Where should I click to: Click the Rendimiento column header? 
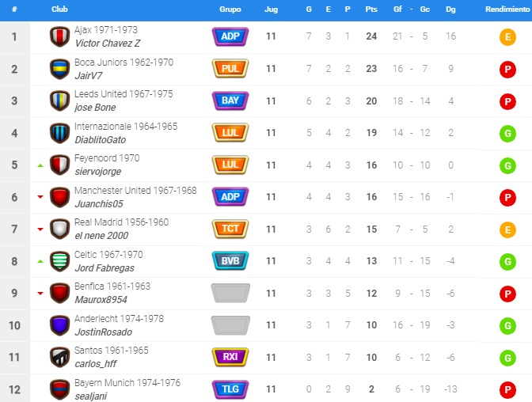tap(507, 9)
